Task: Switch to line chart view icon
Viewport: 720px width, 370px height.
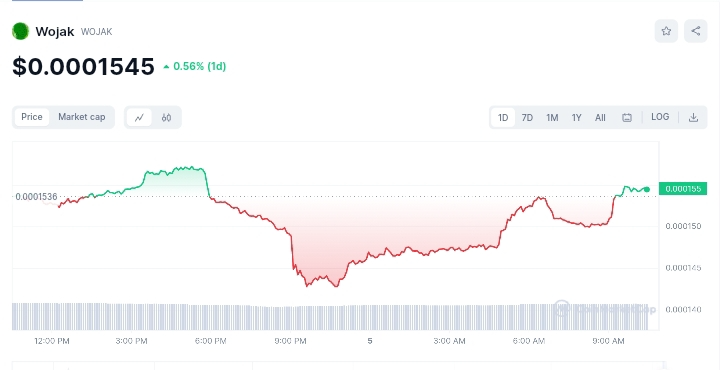Action: [x=139, y=118]
